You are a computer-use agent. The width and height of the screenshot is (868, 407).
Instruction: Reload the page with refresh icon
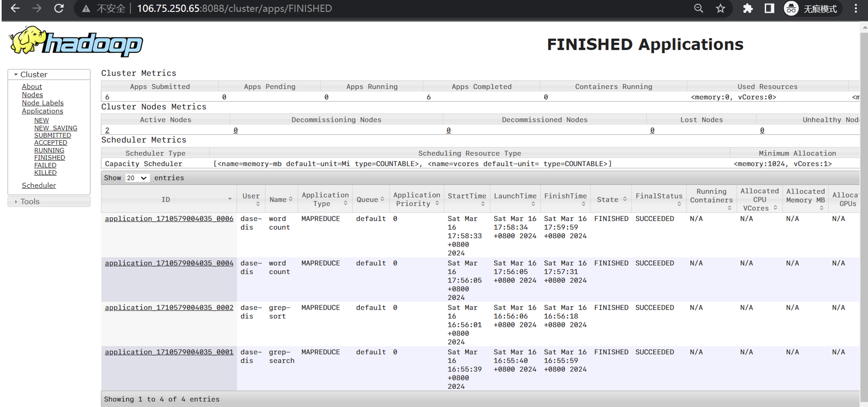coord(59,8)
